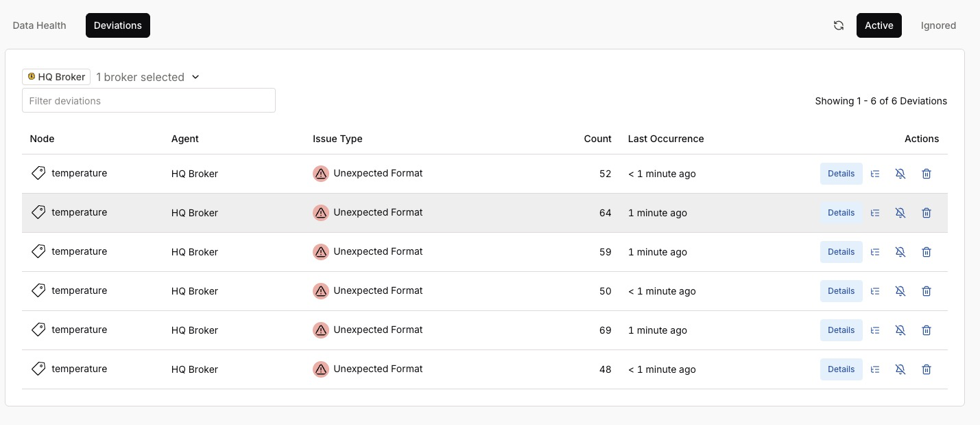Open Details for the count 69 deviation
This screenshot has width=980, height=425.
841,330
